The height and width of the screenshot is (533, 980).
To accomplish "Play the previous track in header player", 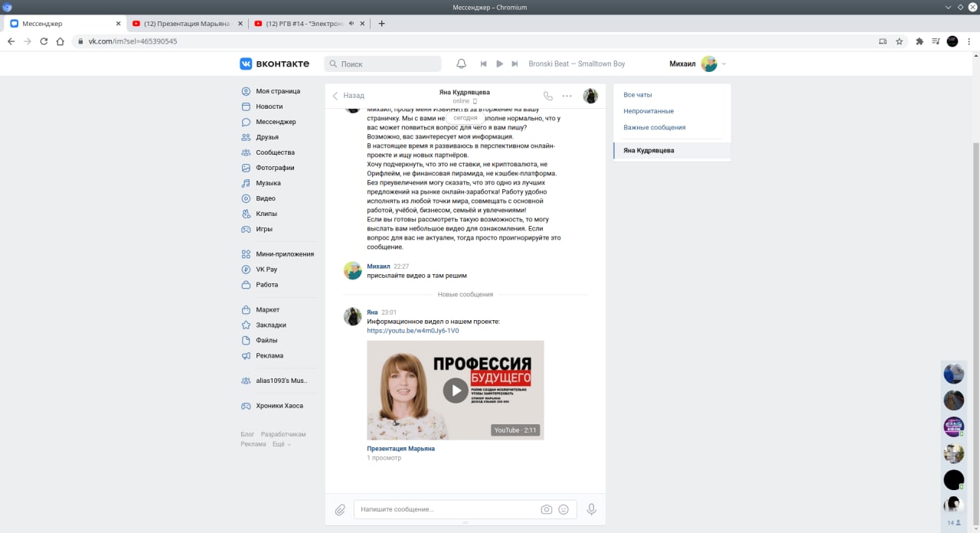I will coord(484,64).
